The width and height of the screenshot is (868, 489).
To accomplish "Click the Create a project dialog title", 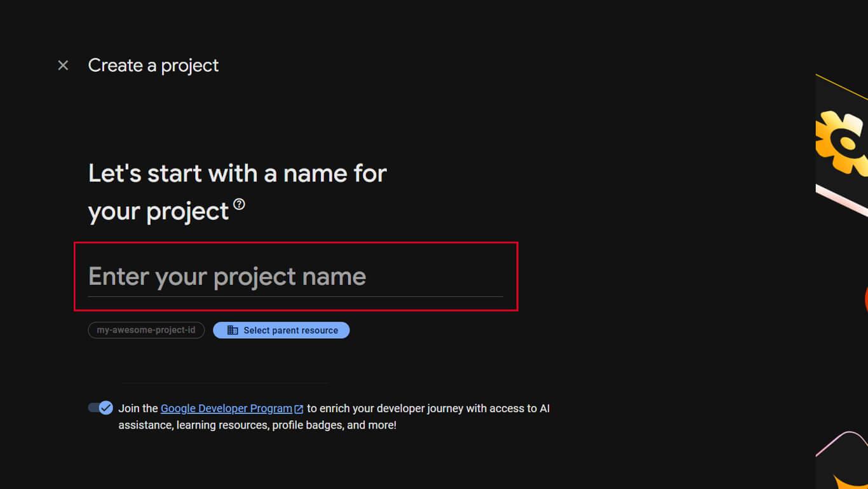I will pyautogui.click(x=153, y=65).
